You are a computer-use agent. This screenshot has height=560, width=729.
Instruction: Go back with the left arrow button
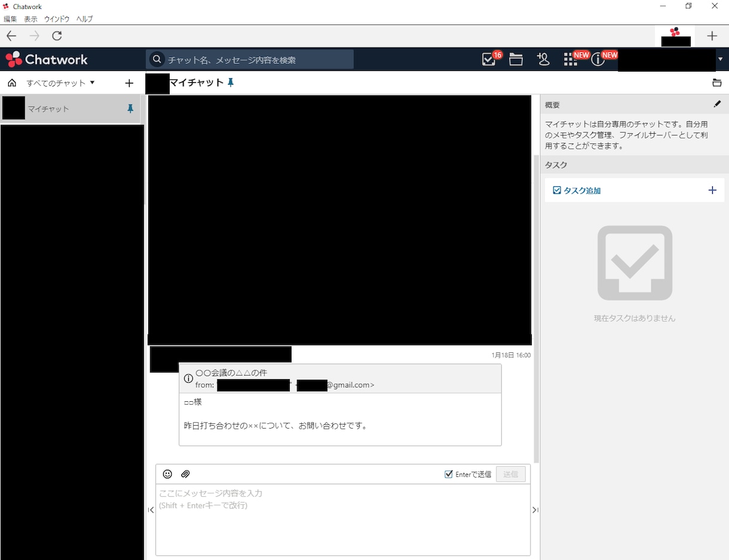tap(11, 36)
